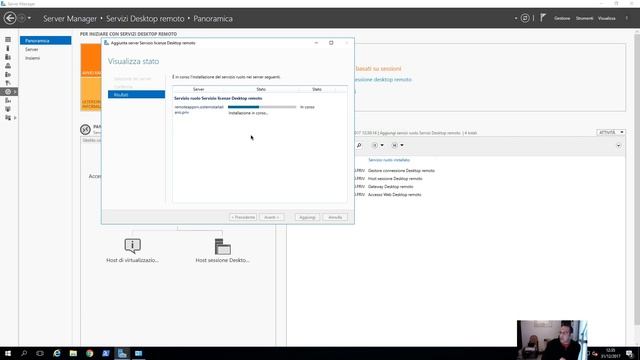Open the Gestione menu
640x360 pixels.
click(562, 18)
